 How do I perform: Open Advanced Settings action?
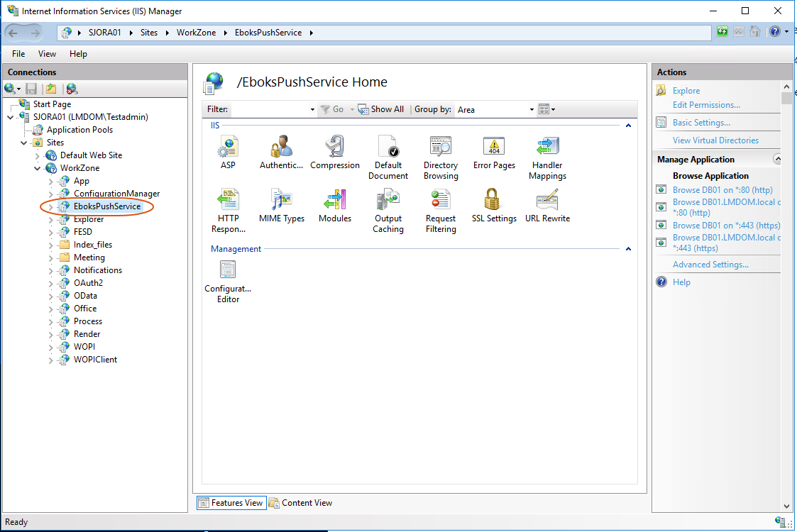[x=710, y=264]
